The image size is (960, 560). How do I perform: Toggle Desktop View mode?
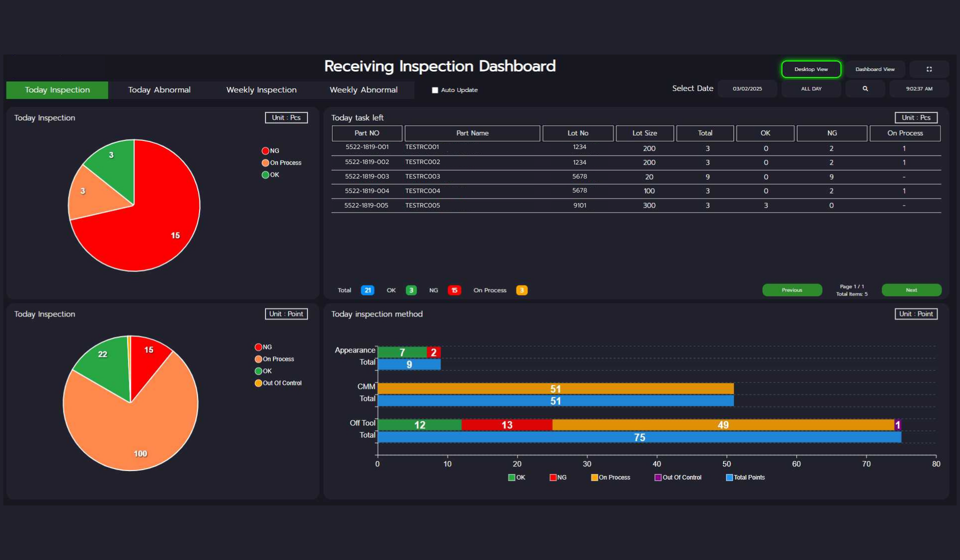click(x=811, y=69)
